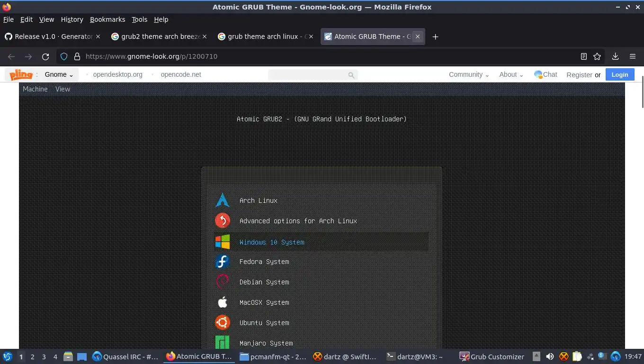The height and width of the screenshot is (364, 644).
Task: Open the View menu in Firefox menubar
Action: (x=46, y=19)
